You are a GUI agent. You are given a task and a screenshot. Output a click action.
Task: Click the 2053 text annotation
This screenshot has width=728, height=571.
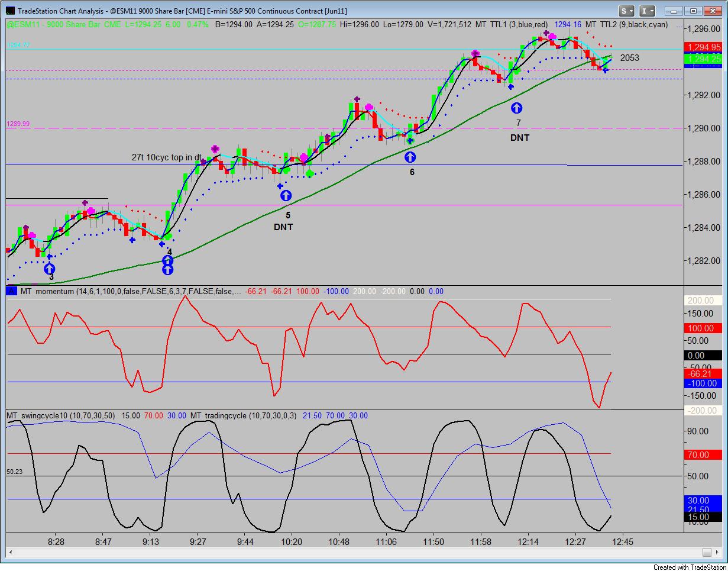tap(629, 57)
